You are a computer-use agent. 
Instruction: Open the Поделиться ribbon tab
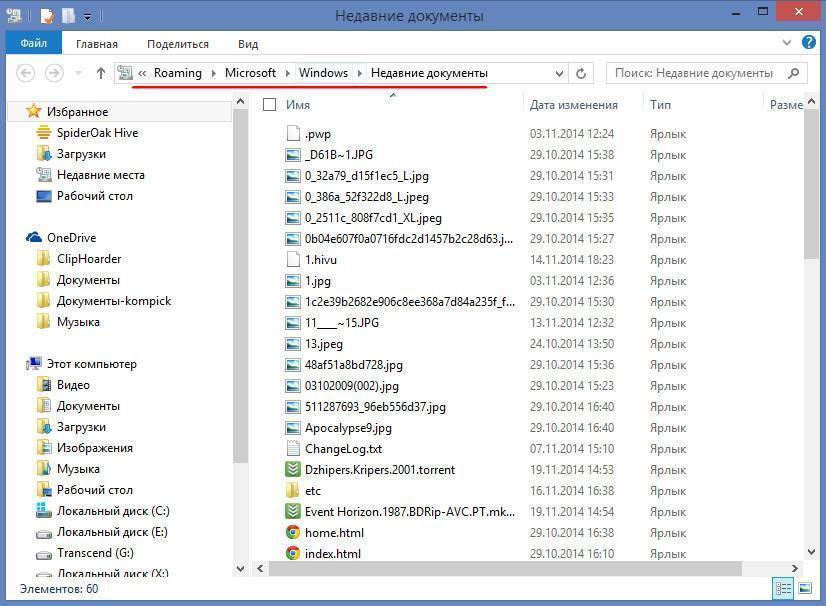178,44
